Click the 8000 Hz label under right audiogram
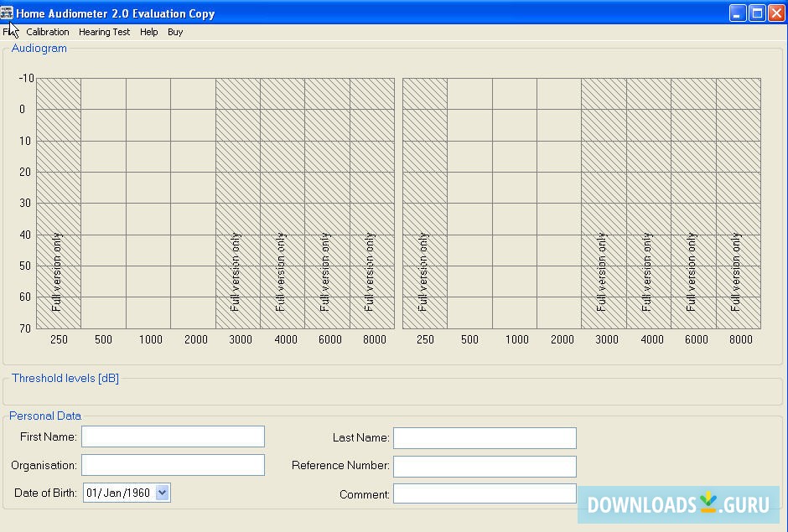 coord(741,339)
